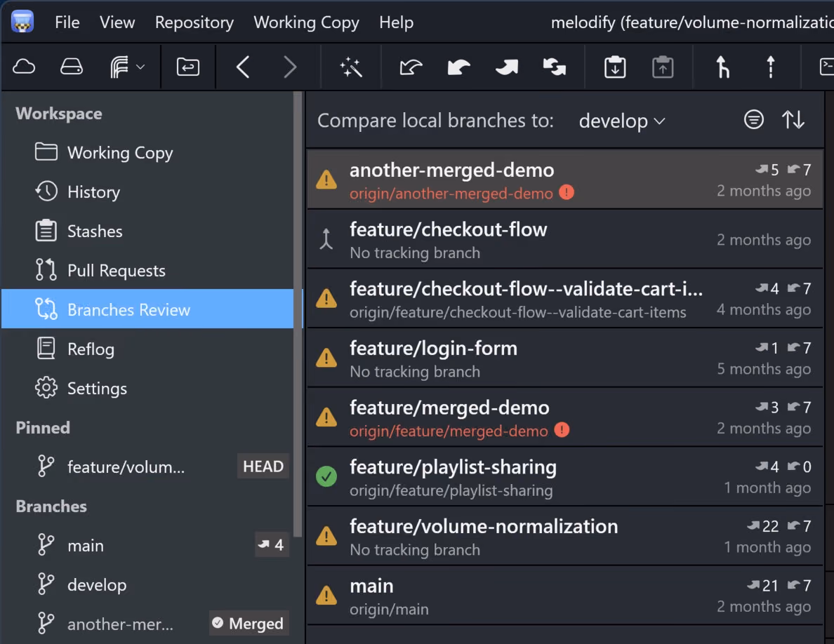
Task: Open Settings in the sidebar
Action: tap(147, 389)
